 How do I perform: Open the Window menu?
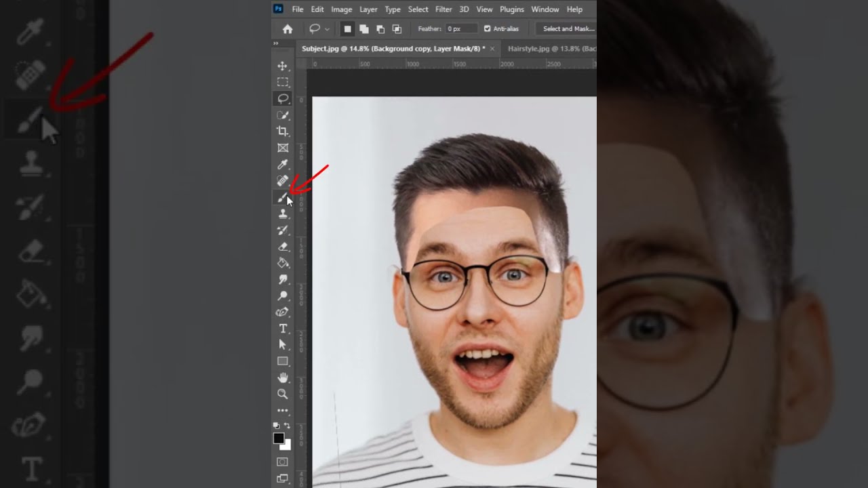(545, 9)
